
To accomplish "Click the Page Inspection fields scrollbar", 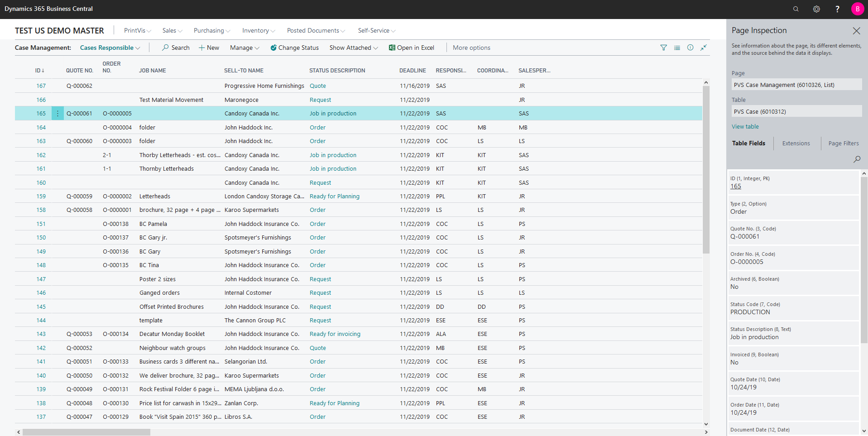I will [864, 260].
